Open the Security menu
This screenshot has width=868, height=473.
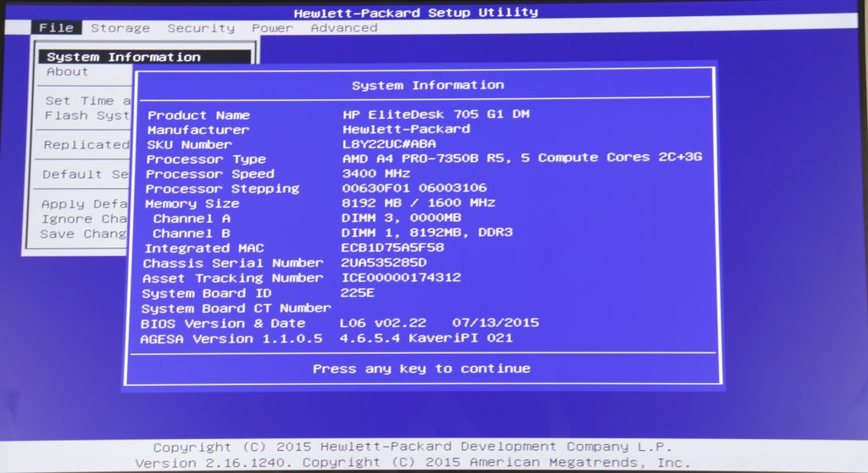coord(201,28)
